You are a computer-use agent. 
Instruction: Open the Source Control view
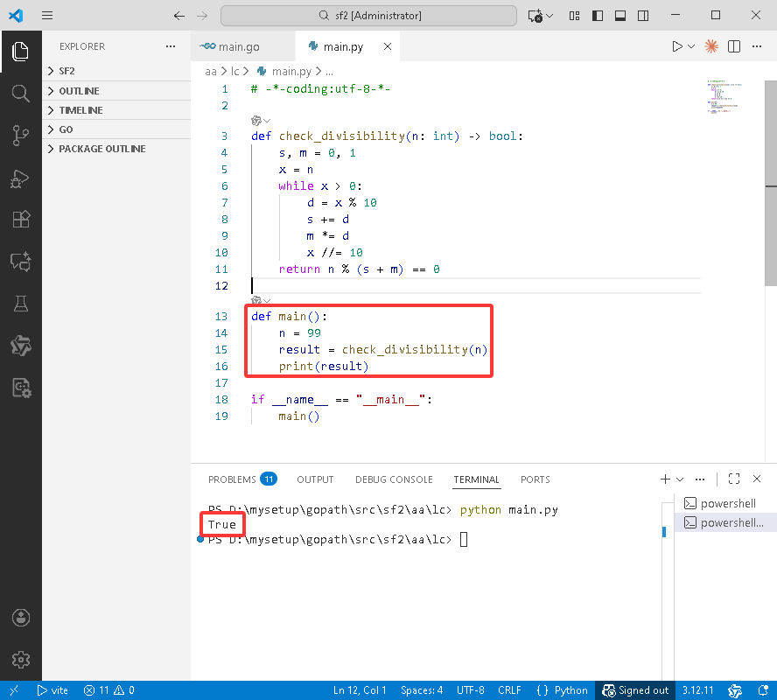(20, 136)
